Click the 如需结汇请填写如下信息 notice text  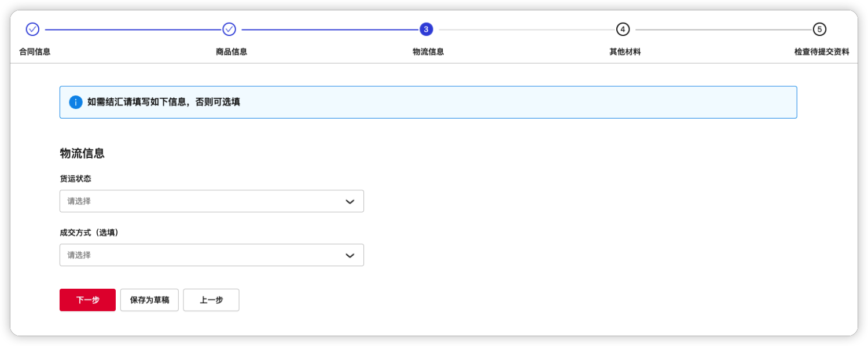pyautogui.click(x=164, y=102)
